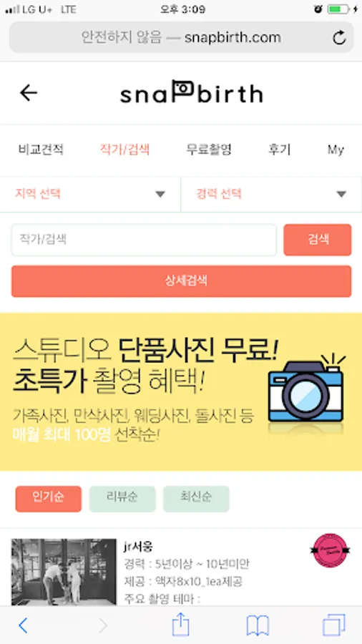Click the 상세검색 button
Viewport: 362px width, 644px height.
(x=182, y=281)
